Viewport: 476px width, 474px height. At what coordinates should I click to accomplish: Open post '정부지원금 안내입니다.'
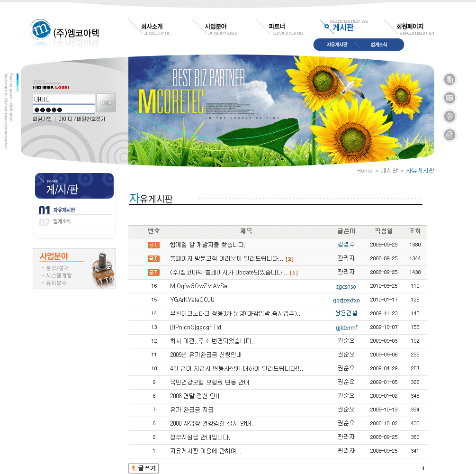[200, 437]
